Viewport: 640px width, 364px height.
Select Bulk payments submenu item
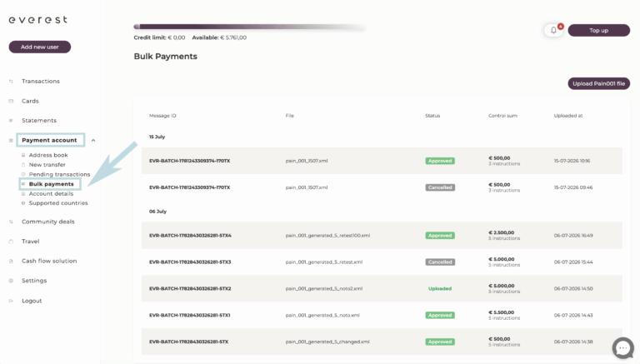point(52,184)
